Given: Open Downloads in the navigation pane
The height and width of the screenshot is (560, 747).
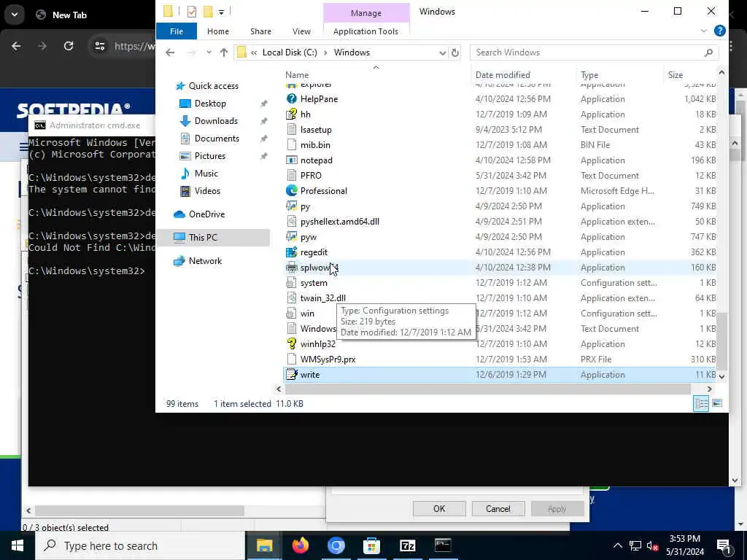Looking at the screenshot, I should point(216,121).
